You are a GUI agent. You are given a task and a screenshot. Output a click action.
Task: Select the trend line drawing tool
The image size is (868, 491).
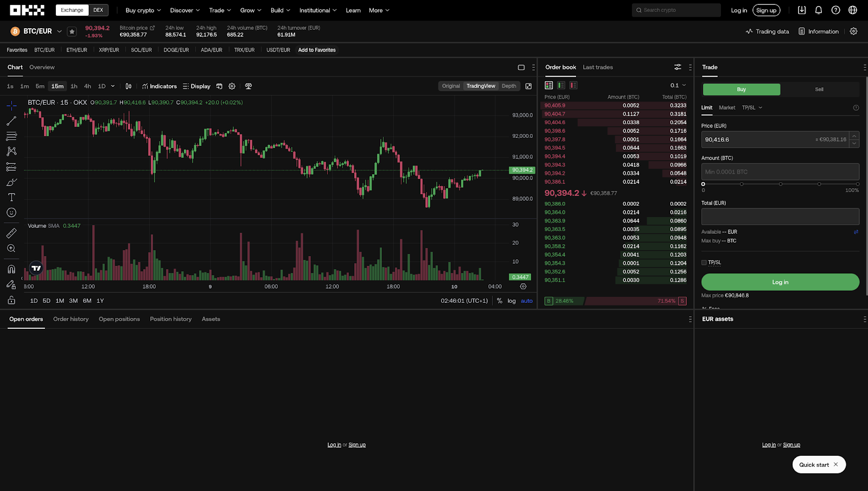coord(11,120)
